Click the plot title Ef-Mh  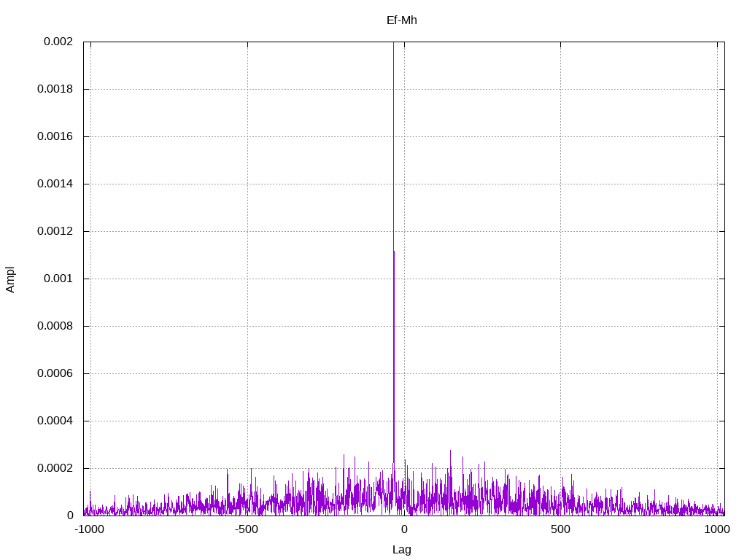pyautogui.click(x=402, y=20)
